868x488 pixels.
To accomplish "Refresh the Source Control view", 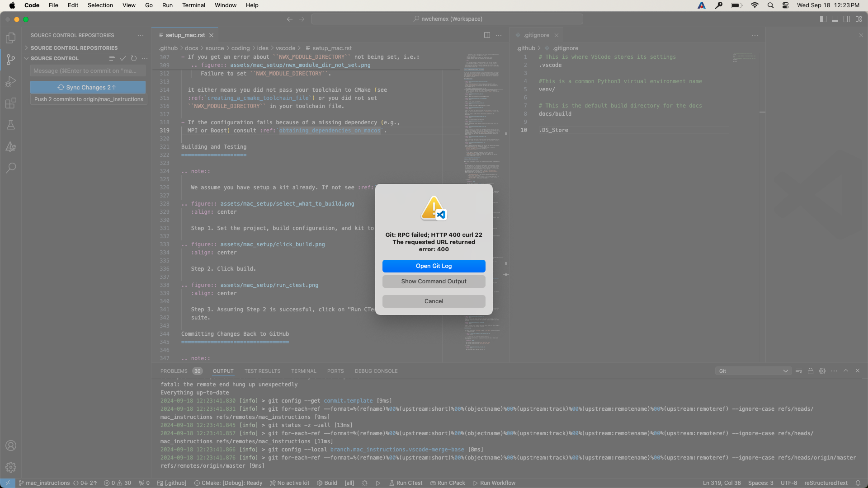I will (x=133, y=58).
